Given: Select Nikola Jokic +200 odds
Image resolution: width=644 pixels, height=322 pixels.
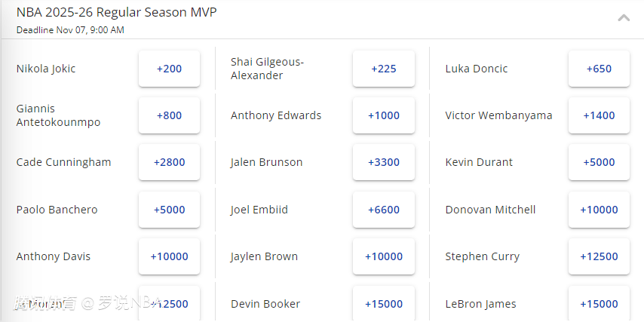Looking at the screenshot, I should [x=169, y=69].
